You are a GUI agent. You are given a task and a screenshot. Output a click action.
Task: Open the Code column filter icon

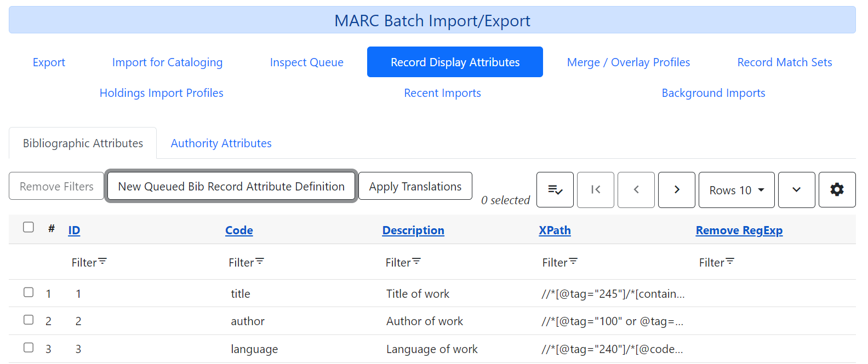[260, 262]
